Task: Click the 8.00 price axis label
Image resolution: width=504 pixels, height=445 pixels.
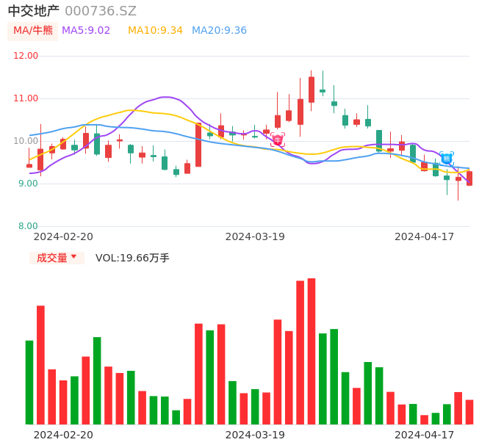Action: [x=29, y=226]
